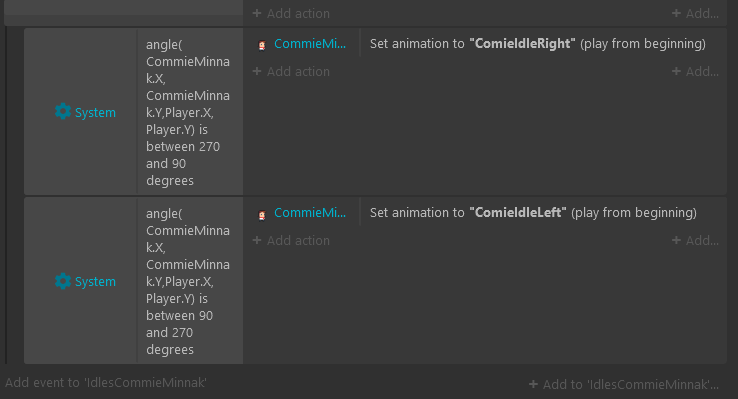
Task: Click the CommieMi... object name in the second event
Action: [310, 212]
